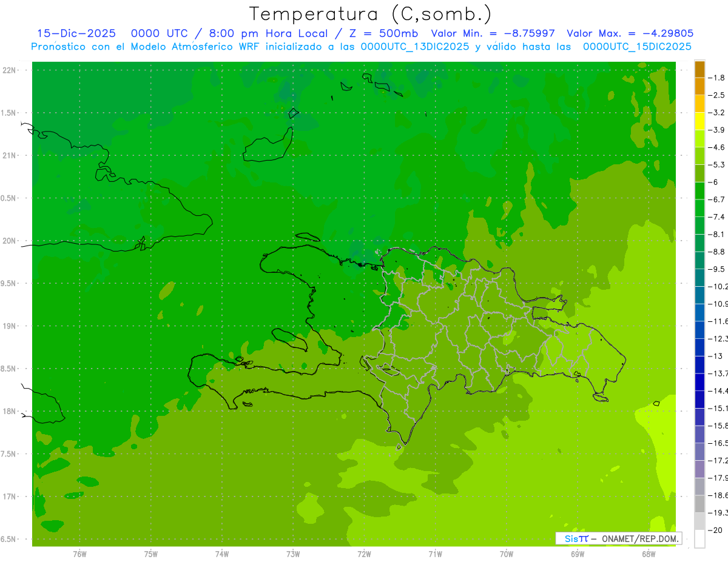Viewport: 728px width, 562px height.
Task: Click the '21N' latitude label
Action: pyautogui.click(x=10, y=156)
